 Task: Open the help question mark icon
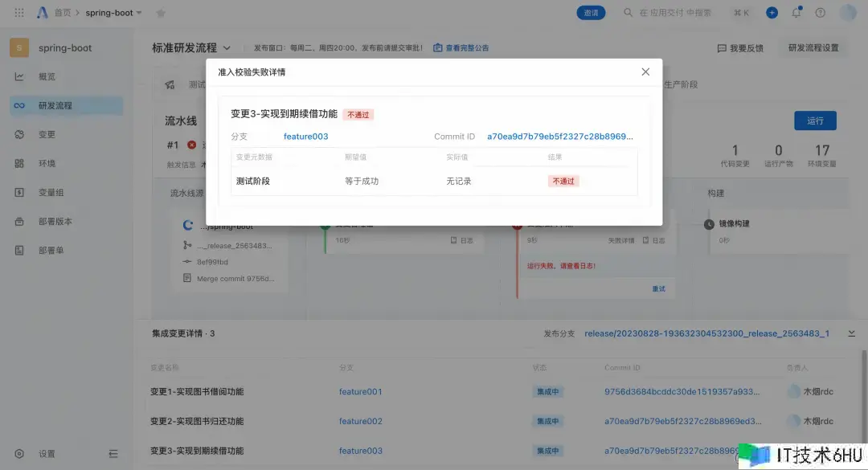tap(820, 13)
